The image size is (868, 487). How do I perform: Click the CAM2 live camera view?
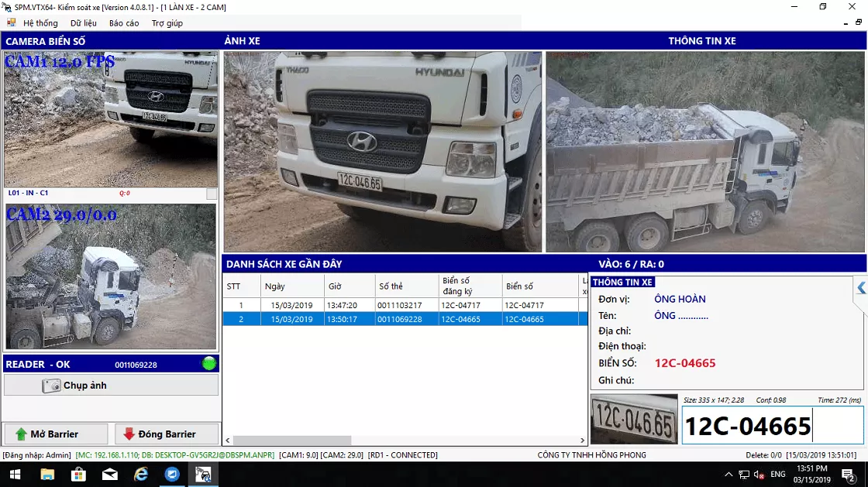pos(111,277)
